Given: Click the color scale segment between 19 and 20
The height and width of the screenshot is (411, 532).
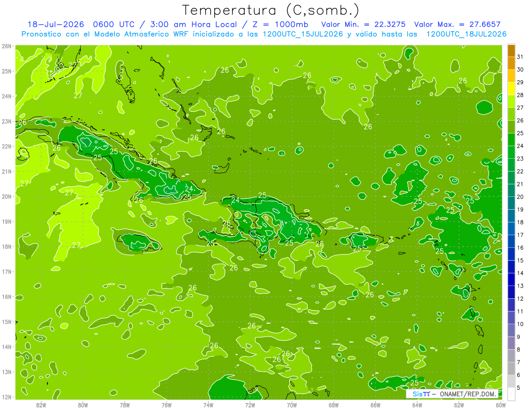Looking at the screenshot, I should [511, 203].
